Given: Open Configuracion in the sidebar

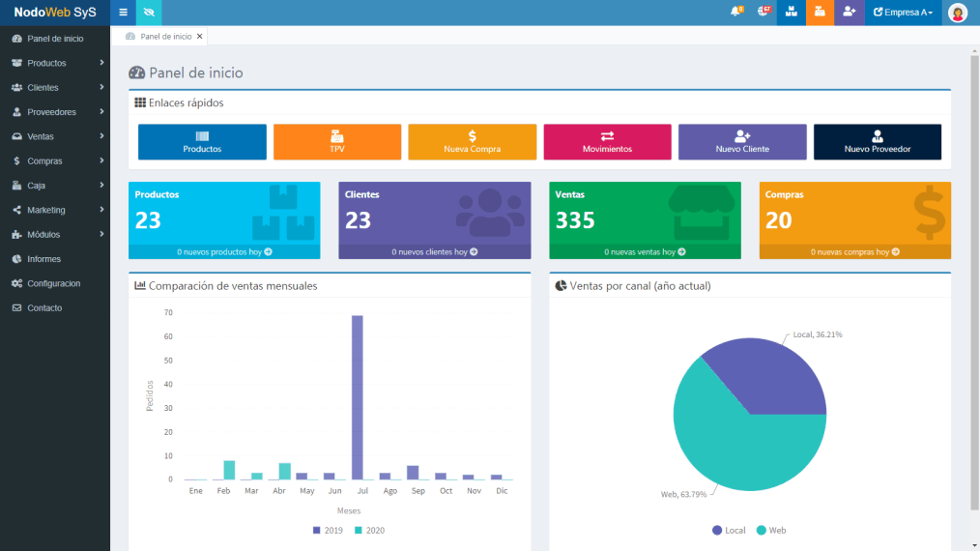Looking at the screenshot, I should (53, 283).
